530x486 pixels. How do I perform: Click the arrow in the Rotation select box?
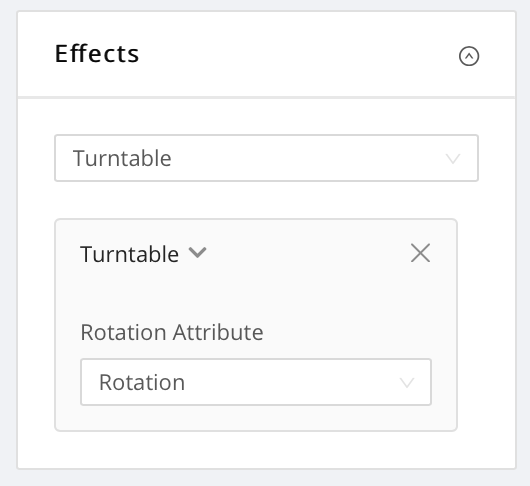tap(407, 383)
